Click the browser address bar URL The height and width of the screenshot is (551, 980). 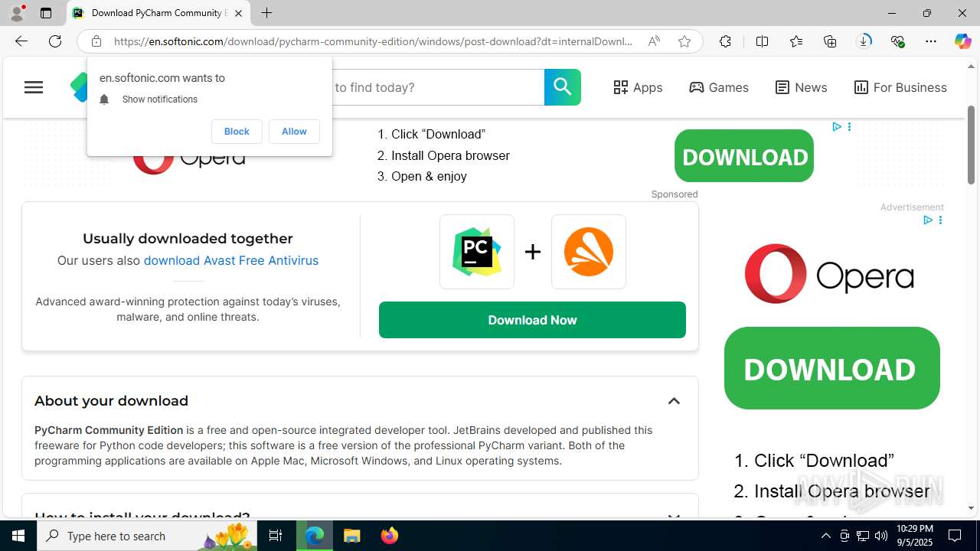point(374,41)
